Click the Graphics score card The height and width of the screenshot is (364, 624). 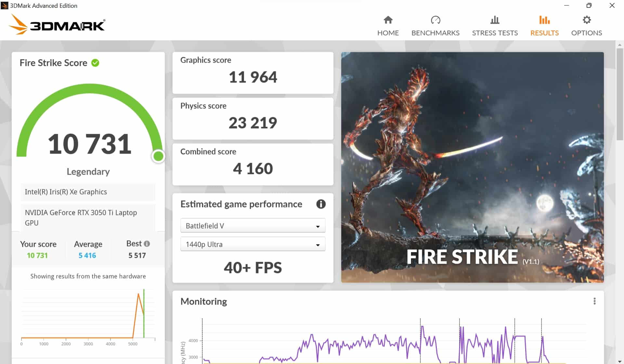pos(253,73)
